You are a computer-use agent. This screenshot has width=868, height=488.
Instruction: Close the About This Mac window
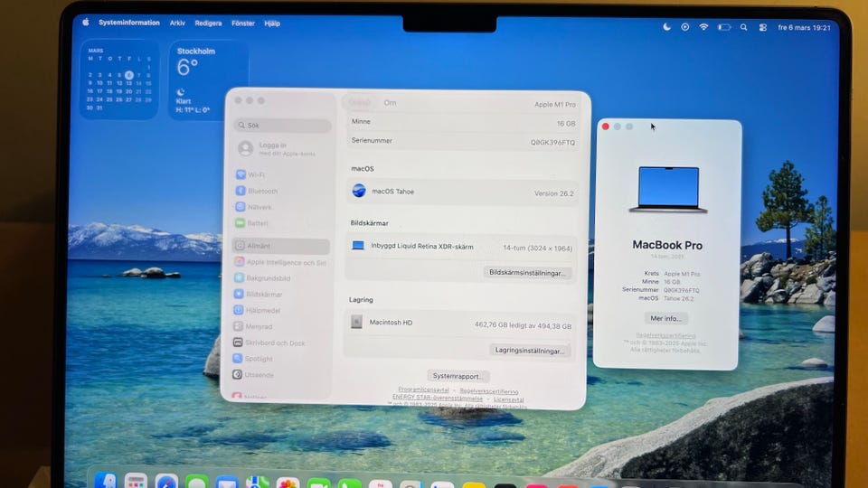[606, 127]
